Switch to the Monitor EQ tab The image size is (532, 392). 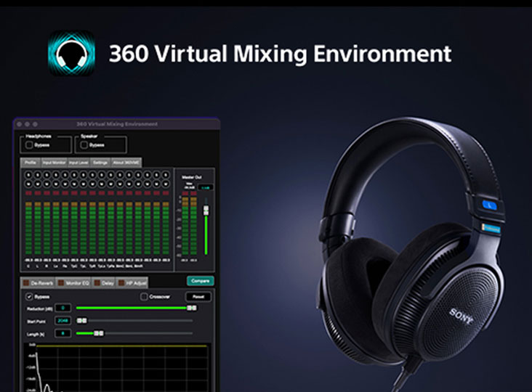[x=73, y=282]
